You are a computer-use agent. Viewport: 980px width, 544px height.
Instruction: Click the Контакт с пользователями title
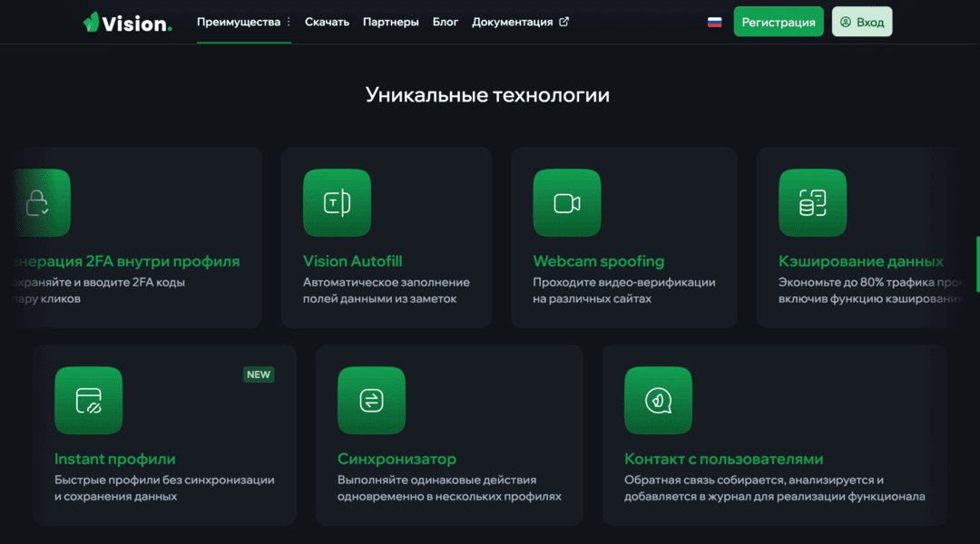[x=724, y=459]
